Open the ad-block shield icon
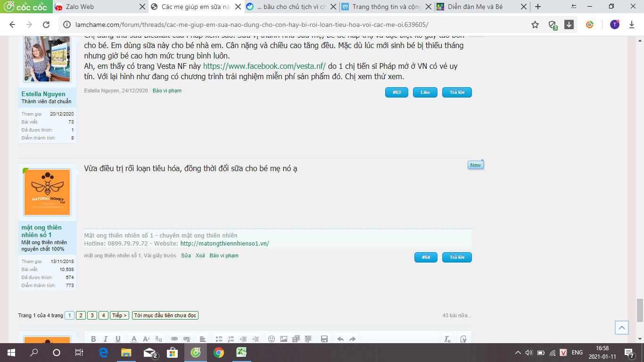 click(x=553, y=25)
